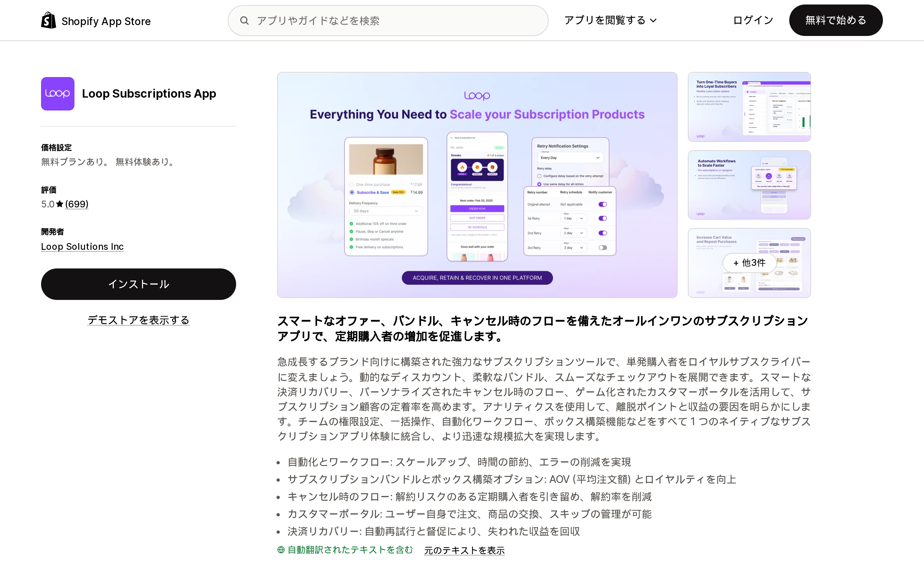This screenshot has height=578, width=924.
Task: Click the 開発者 heading
Action: (53, 232)
